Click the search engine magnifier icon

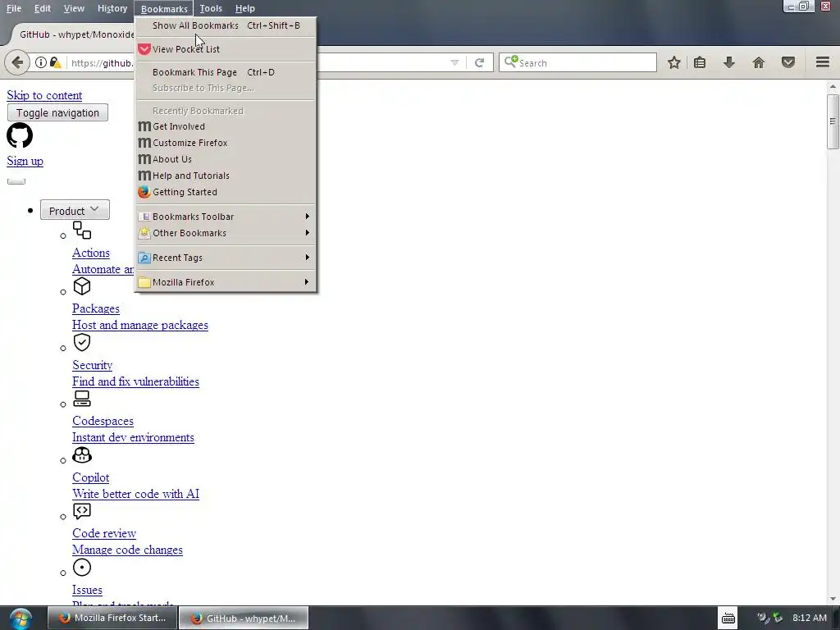click(x=510, y=62)
